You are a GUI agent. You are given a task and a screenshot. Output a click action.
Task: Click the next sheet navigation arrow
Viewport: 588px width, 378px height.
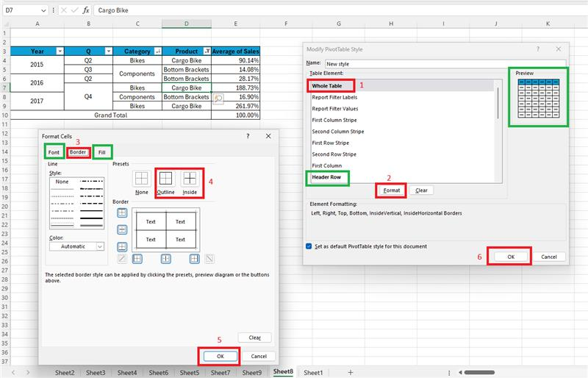point(28,372)
